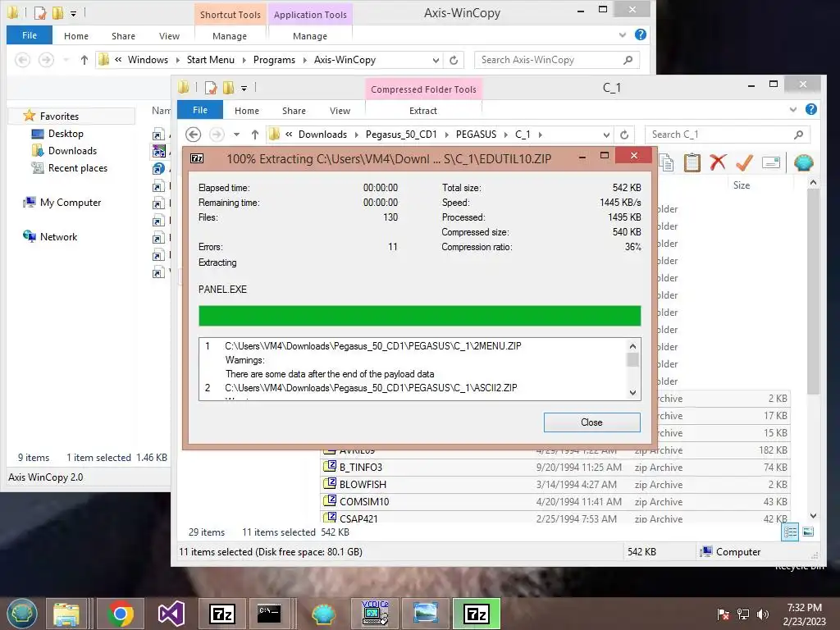
Task: Click the Start Menu breadcrumb in Axis-WinCopy
Action: tap(211, 60)
